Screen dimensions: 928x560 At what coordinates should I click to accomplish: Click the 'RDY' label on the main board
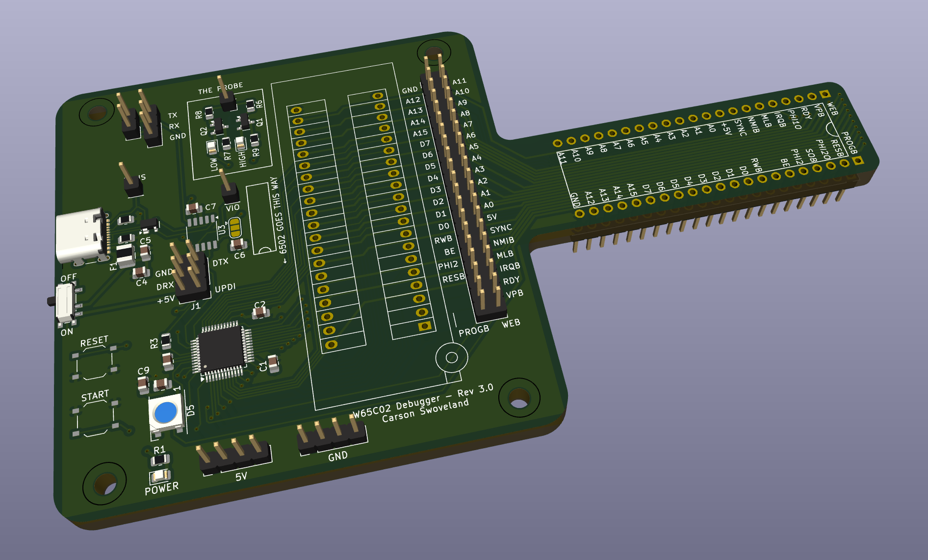click(511, 281)
